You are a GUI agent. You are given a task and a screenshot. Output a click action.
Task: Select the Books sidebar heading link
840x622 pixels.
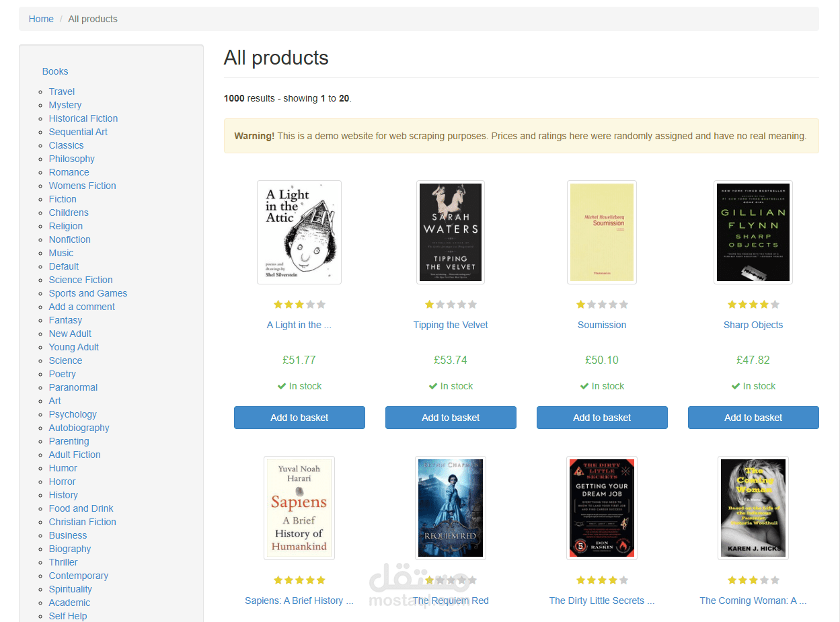(55, 71)
